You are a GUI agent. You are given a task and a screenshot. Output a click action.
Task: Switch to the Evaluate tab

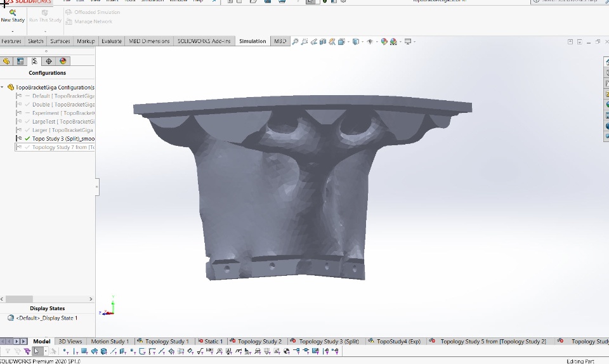pos(112,41)
